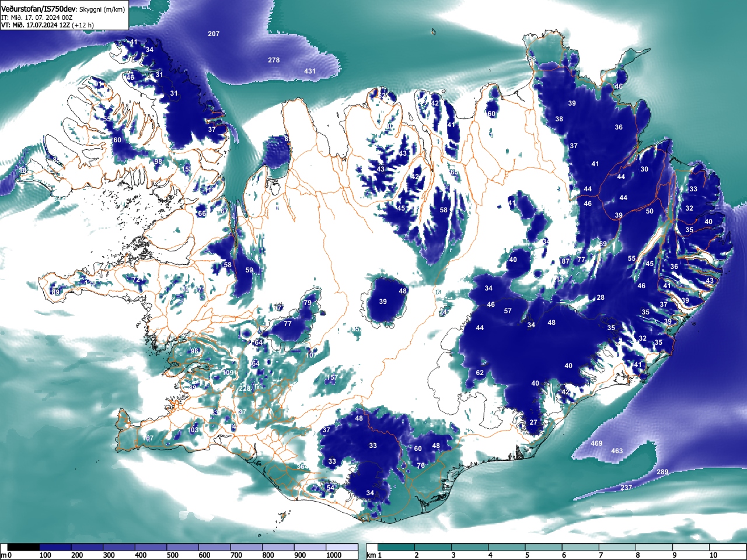Select the 100–200 m dark blue legend swatch

pyautogui.click(x=55, y=547)
